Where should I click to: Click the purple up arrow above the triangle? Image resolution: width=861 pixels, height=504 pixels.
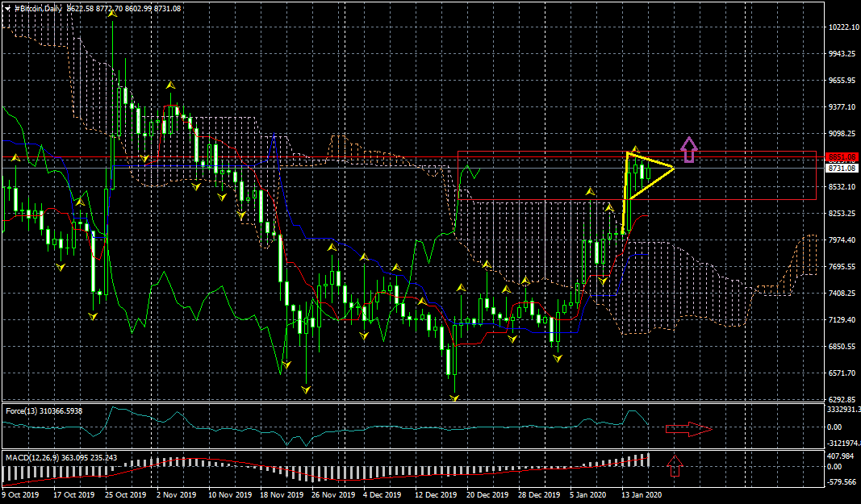[688, 149]
